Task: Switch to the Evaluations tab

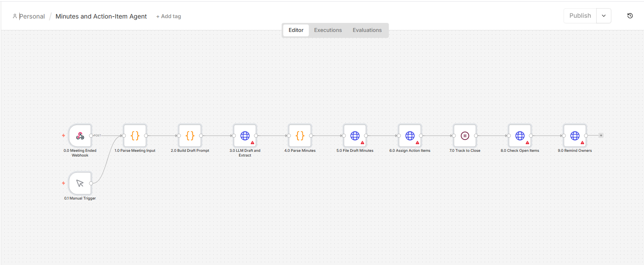Action: coord(367,30)
